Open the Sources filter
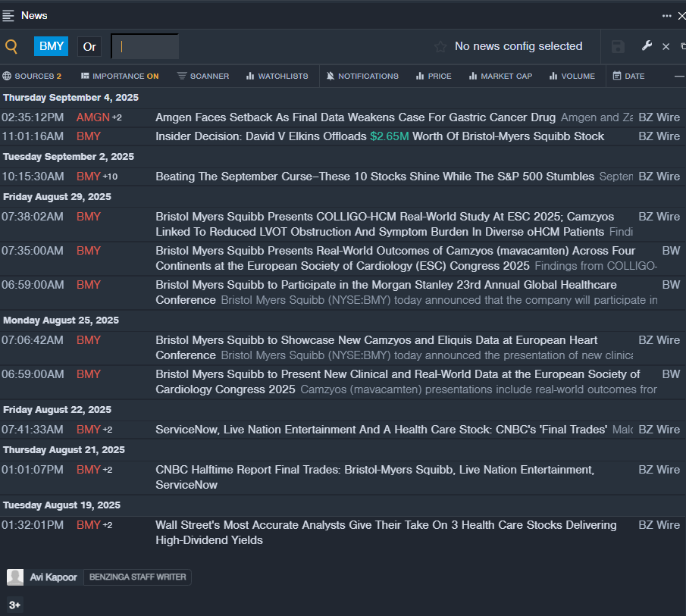This screenshot has width=686, height=616. [x=32, y=76]
